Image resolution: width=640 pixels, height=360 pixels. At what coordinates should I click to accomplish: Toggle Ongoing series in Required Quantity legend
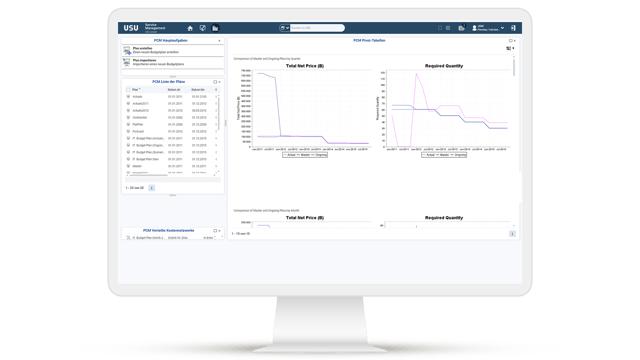(x=459, y=155)
